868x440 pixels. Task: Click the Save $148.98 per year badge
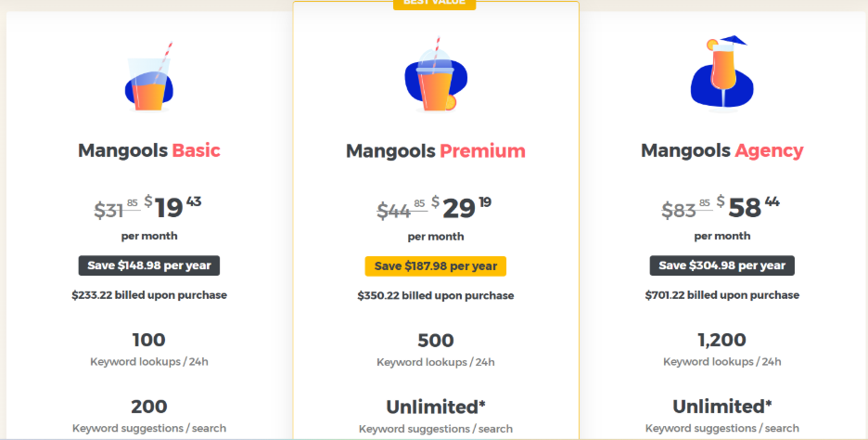(x=148, y=265)
